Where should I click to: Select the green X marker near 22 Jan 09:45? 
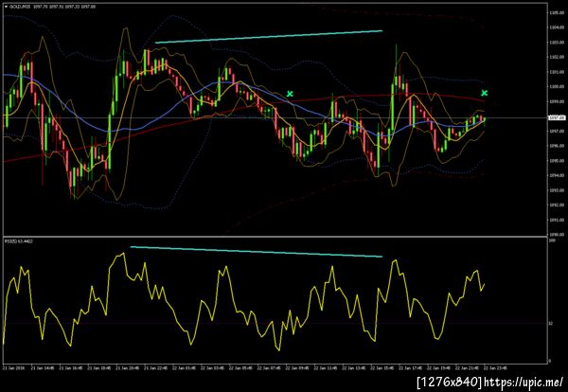(290, 94)
